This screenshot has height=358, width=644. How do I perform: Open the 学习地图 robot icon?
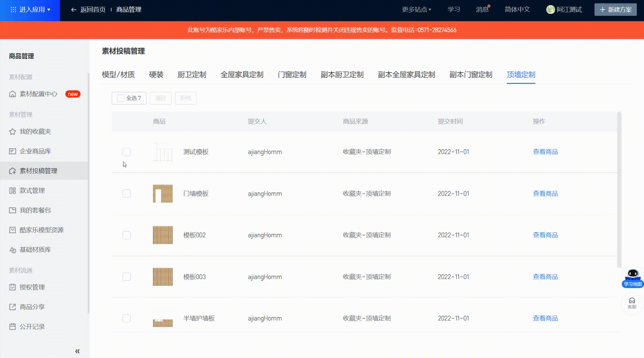(633, 276)
